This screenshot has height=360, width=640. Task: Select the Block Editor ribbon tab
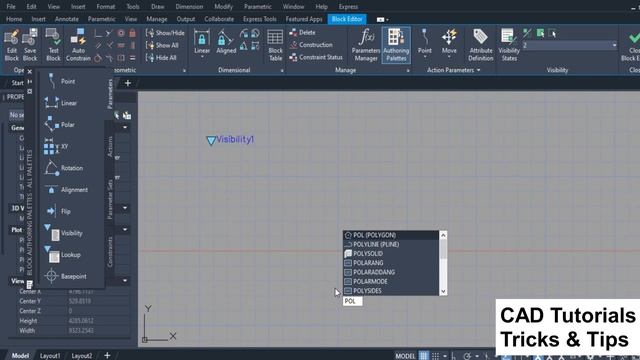pos(347,19)
